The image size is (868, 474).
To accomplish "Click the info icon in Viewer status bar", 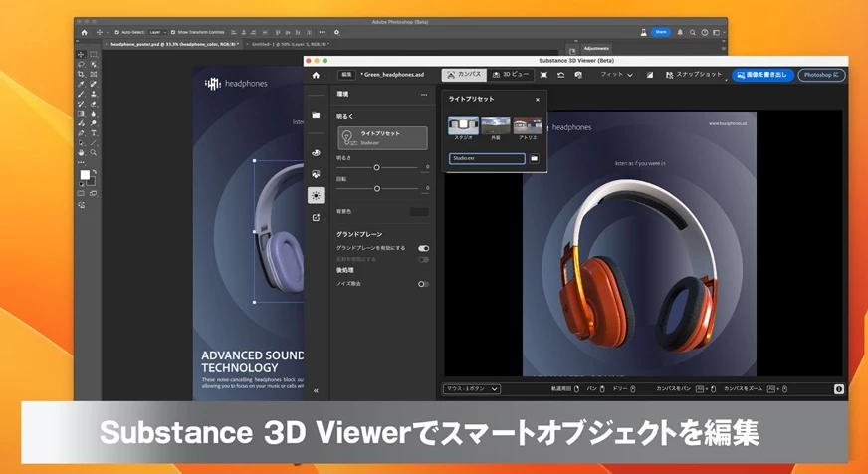I will point(839,389).
